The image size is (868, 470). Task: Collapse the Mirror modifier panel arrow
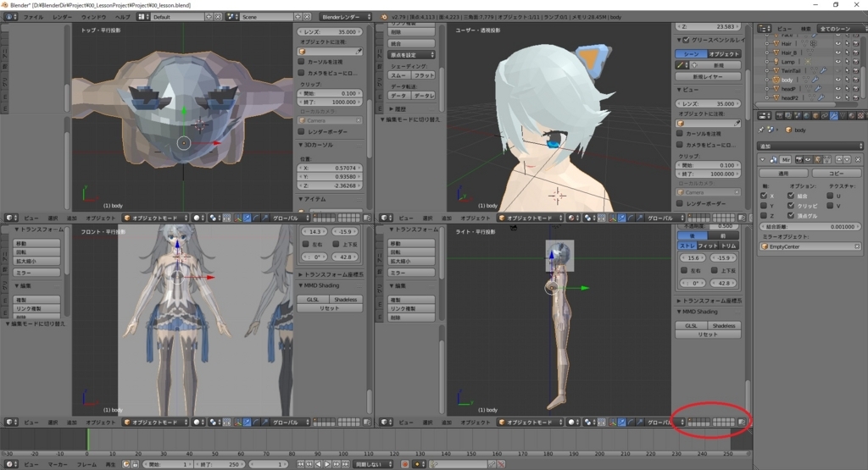(x=763, y=160)
